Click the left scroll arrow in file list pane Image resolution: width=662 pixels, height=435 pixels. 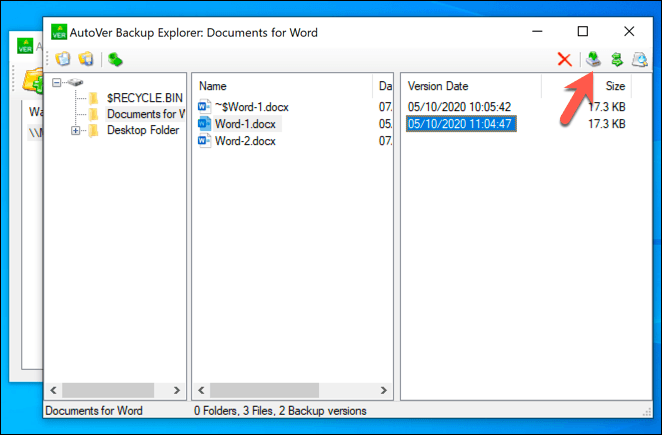[x=201, y=390]
